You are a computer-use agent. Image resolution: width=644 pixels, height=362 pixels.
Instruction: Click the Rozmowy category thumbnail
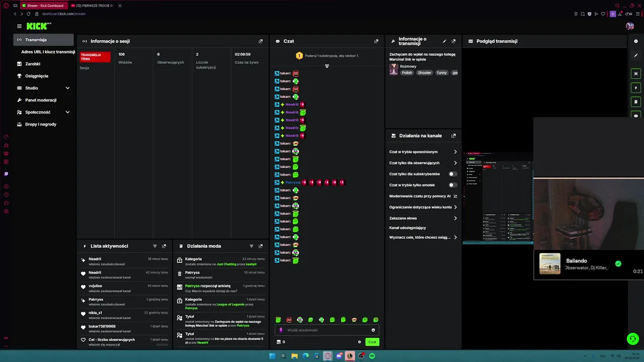pos(393,69)
